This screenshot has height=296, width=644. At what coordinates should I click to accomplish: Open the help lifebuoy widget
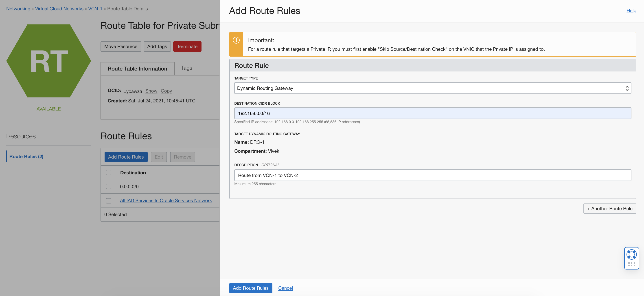(x=631, y=254)
